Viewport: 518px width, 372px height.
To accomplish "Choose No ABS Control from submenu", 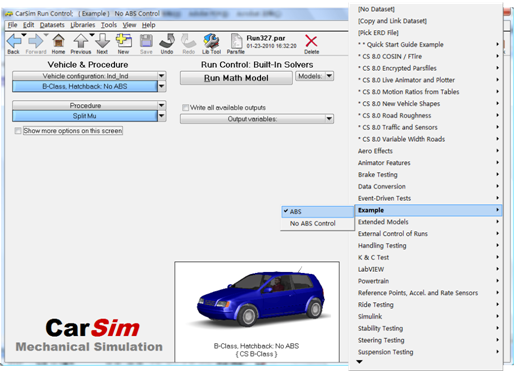I will click(x=312, y=224).
